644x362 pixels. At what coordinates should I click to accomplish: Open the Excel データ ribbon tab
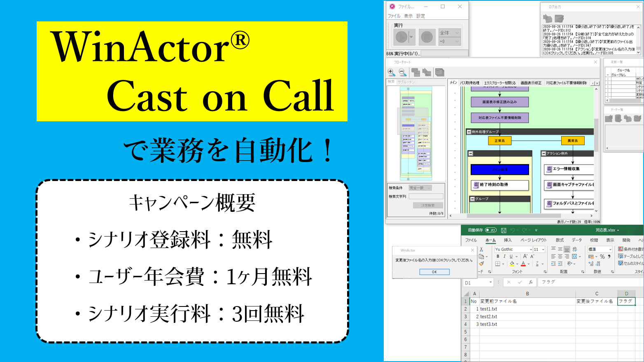click(577, 240)
